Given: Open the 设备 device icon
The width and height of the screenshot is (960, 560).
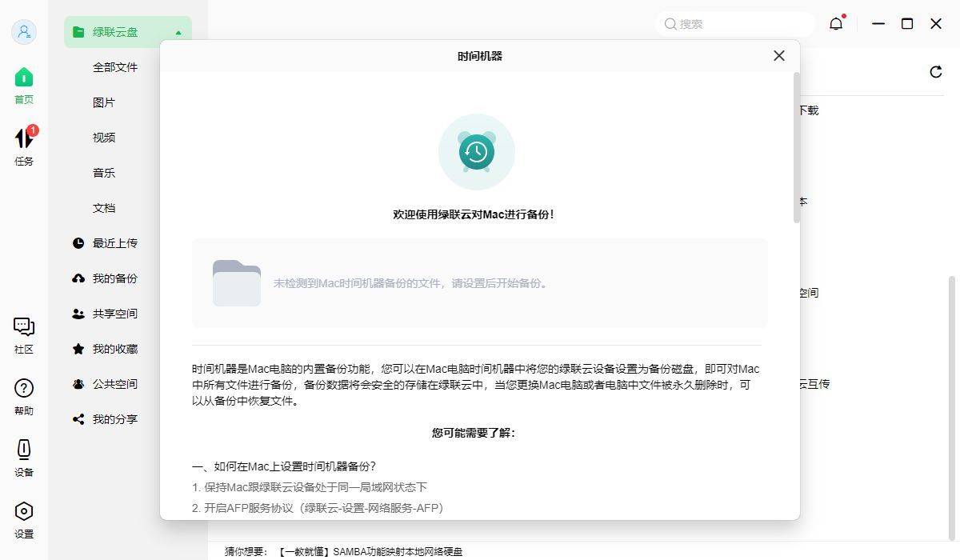Looking at the screenshot, I should pyautogui.click(x=24, y=449).
